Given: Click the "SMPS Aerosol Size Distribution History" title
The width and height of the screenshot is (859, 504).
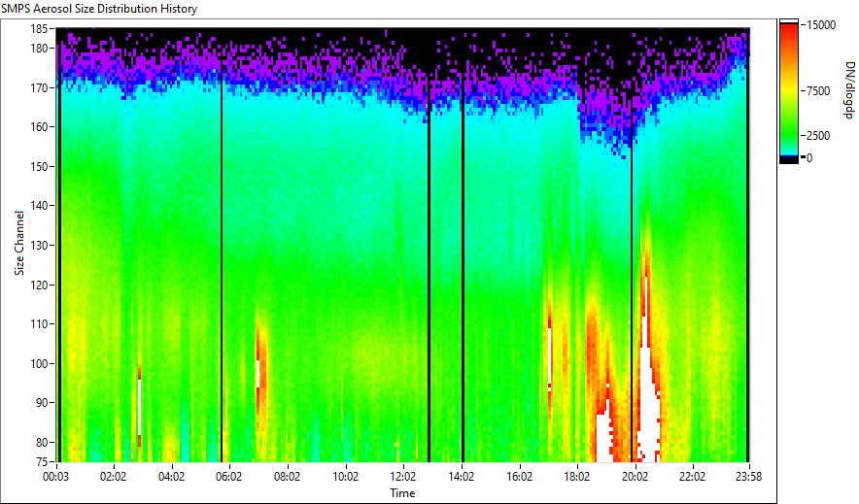Looking at the screenshot, I should [99, 9].
